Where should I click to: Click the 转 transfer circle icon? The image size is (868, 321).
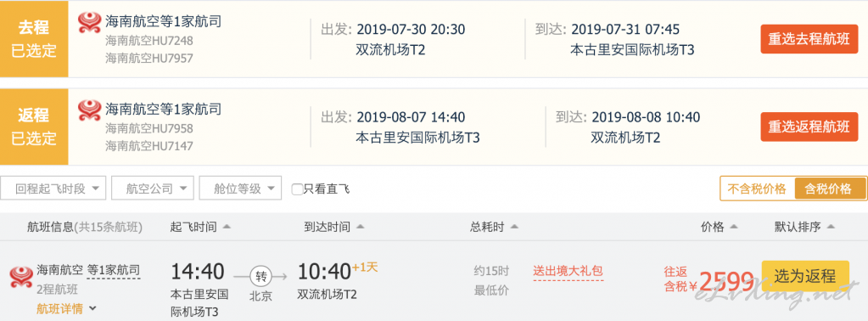pyautogui.click(x=260, y=275)
